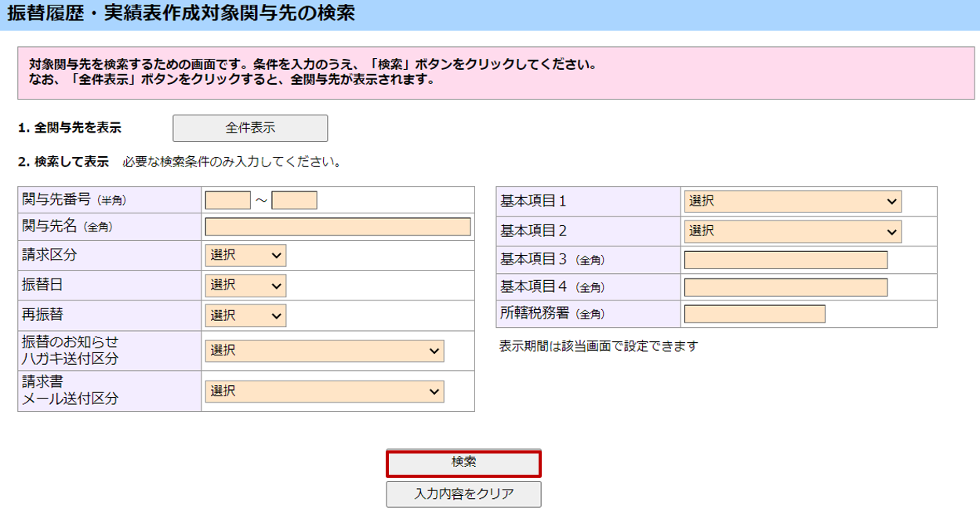Viewport: 980px width, 510px height.
Task: Click the 関与先番号 start number field
Action: (227, 201)
